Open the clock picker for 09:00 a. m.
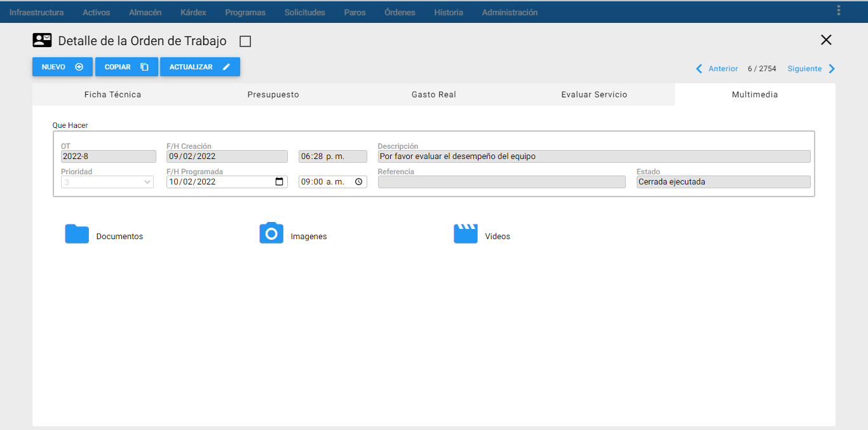 pyautogui.click(x=358, y=182)
